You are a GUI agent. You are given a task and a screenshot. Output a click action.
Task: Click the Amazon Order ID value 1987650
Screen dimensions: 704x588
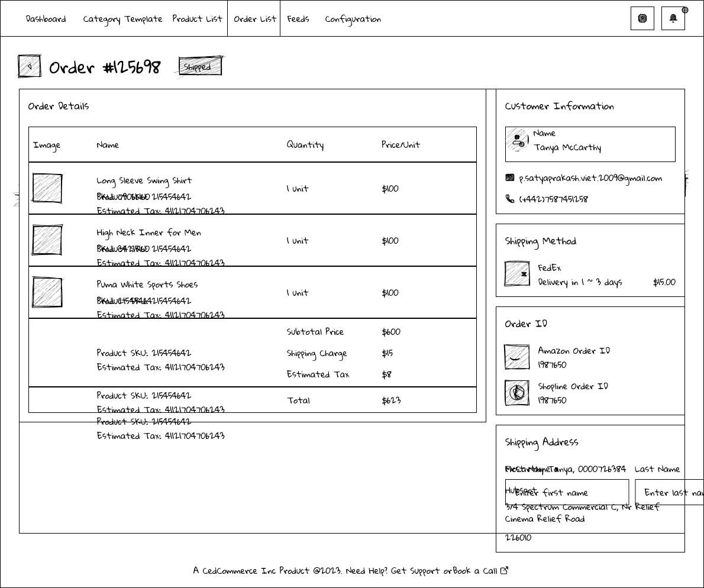552,365
